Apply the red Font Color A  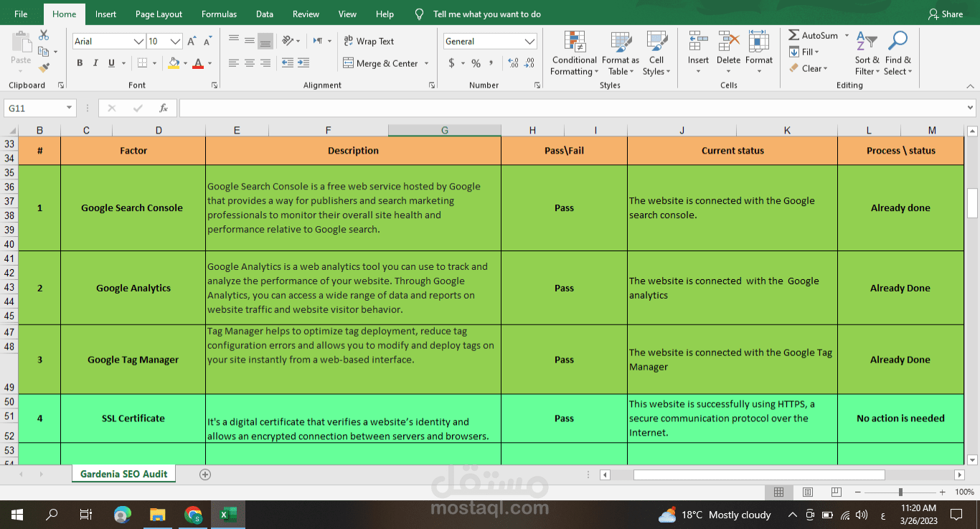(198, 63)
